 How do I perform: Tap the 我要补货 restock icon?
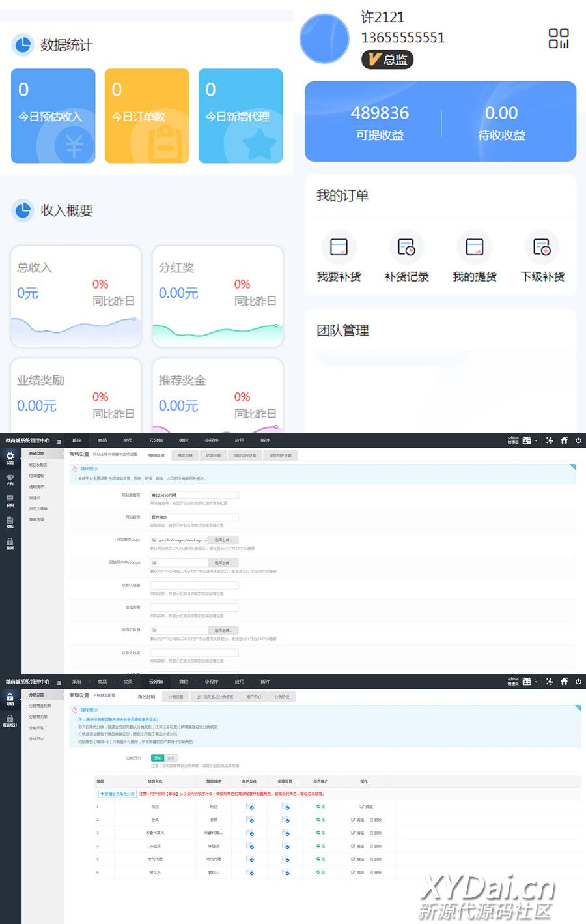click(x=339, y=248)
